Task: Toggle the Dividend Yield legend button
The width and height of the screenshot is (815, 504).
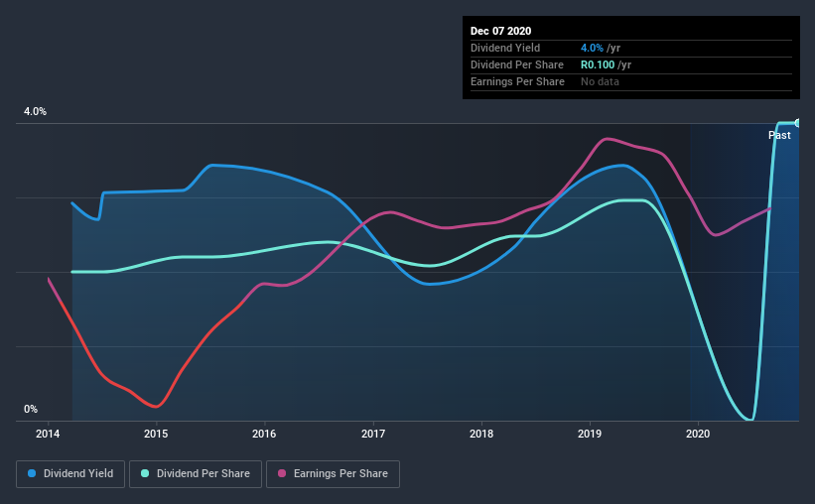Action: [x=70, y=474]
